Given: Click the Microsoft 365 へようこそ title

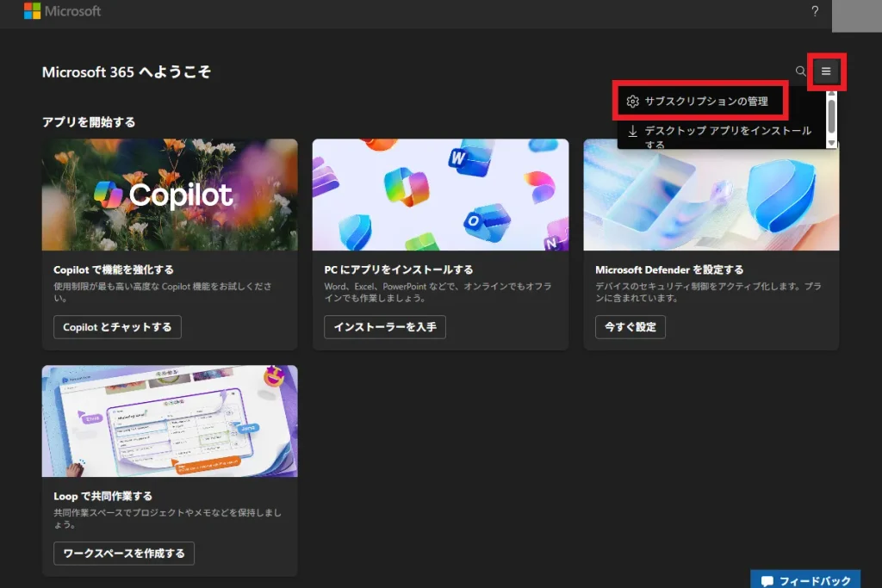Looking at the screenshot, I should 127,72.
